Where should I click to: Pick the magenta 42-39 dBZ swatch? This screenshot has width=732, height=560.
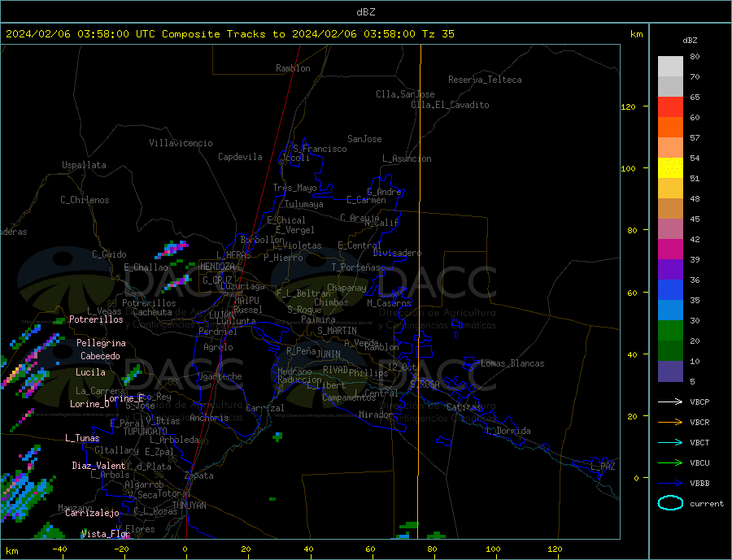pyautogui.click(x=670, y=250)
